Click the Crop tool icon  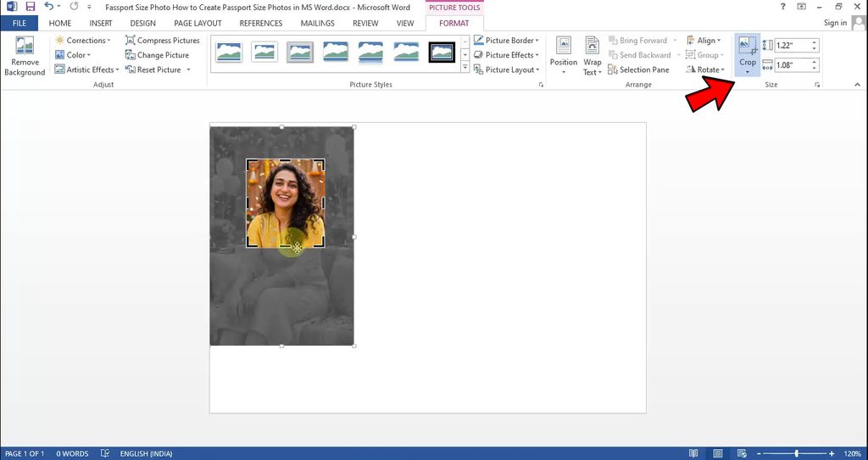[x=748, y=46]
